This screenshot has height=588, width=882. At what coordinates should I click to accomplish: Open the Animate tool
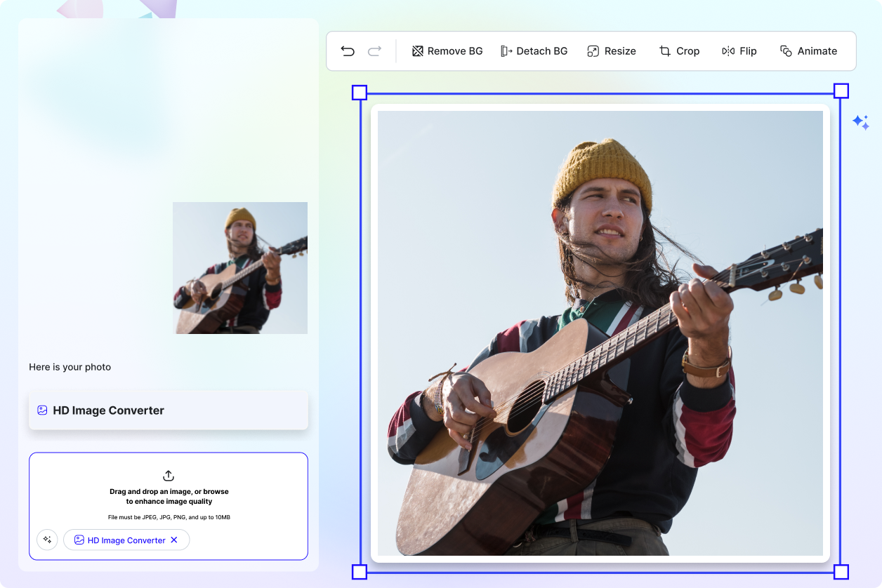(808, 51)
